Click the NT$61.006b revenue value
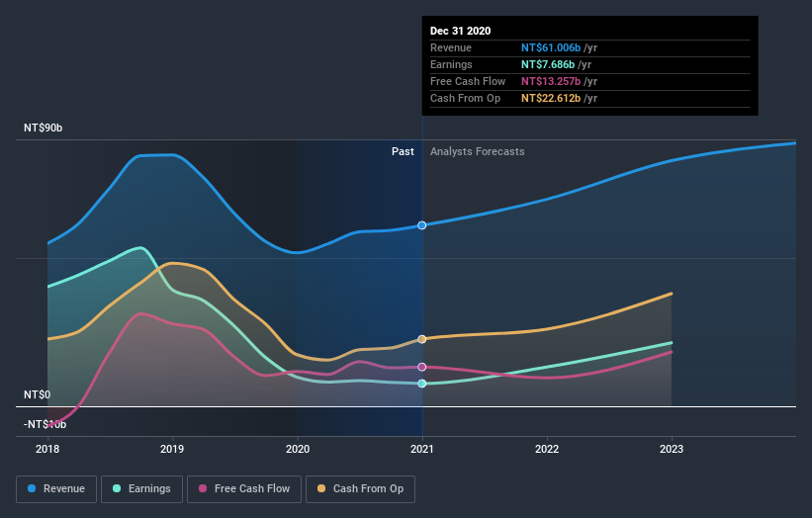Screen dimensions: 812x518 [551, 47]
